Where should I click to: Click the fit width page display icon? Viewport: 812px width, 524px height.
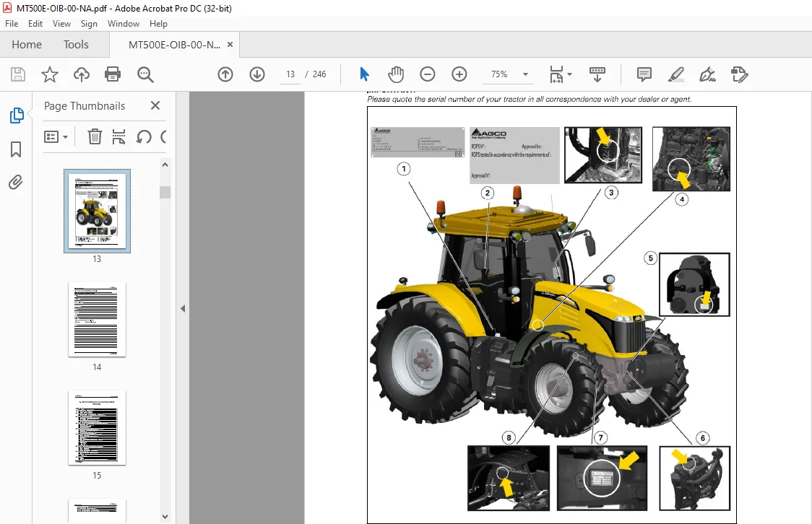pyautogui.click(x=556, y=74)
